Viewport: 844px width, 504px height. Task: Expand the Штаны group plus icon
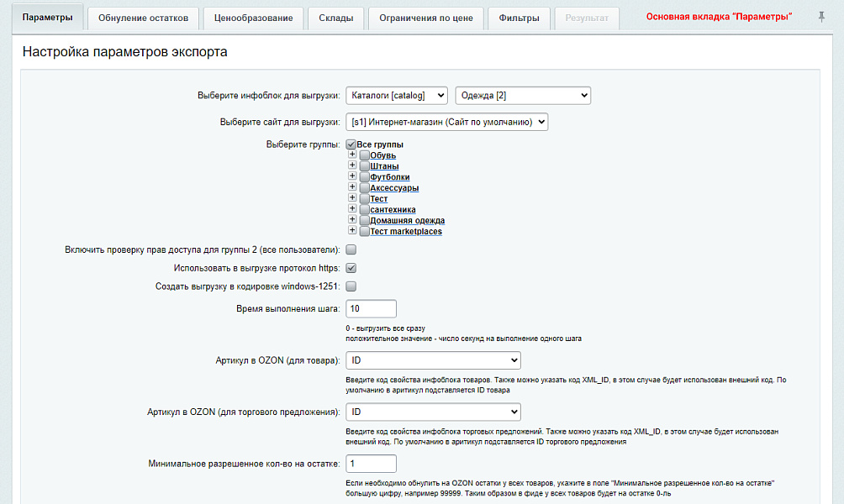tap(352, 165)
